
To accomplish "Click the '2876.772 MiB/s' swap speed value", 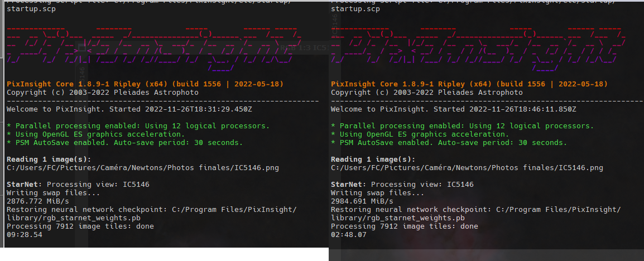I will coord(38,201).
